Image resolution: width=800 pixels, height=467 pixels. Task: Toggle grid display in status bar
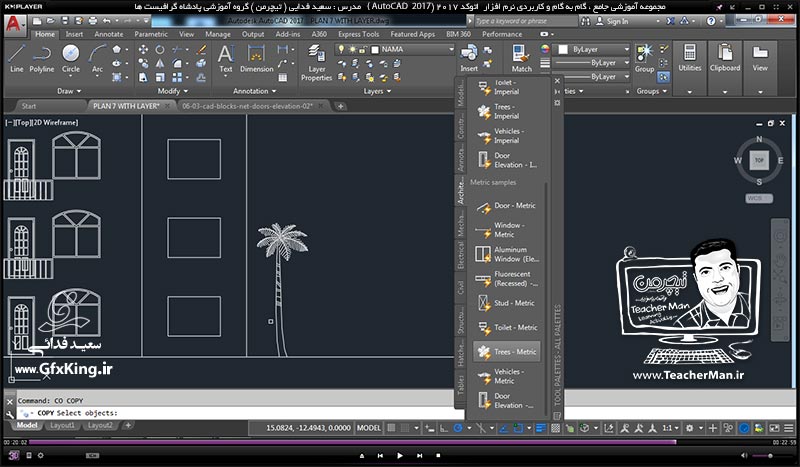(391, 428)
